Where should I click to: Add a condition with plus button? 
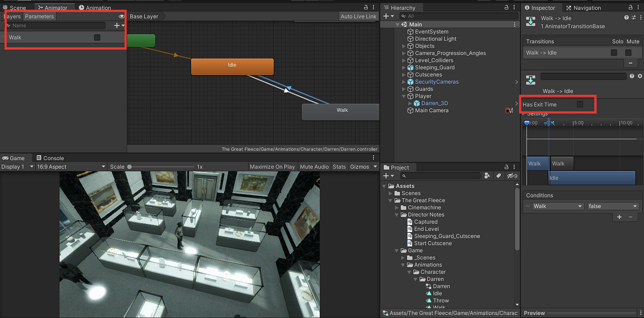click(619, 217)
